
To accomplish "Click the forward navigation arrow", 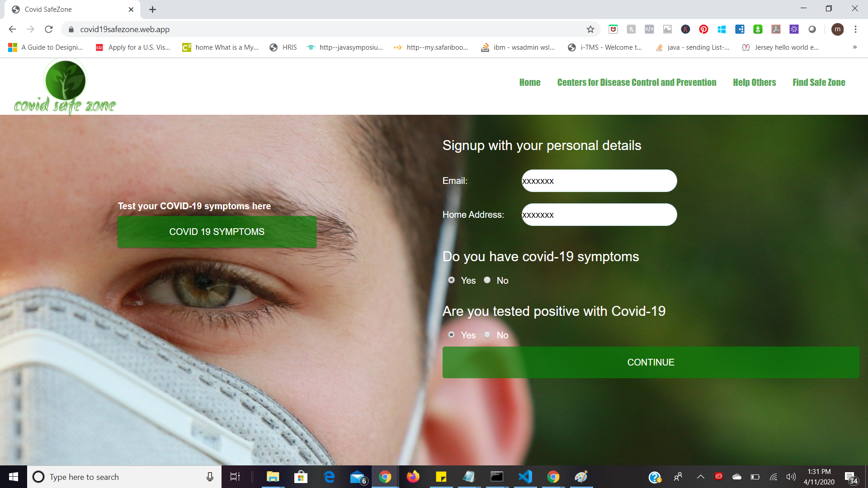I will point(30,29).
